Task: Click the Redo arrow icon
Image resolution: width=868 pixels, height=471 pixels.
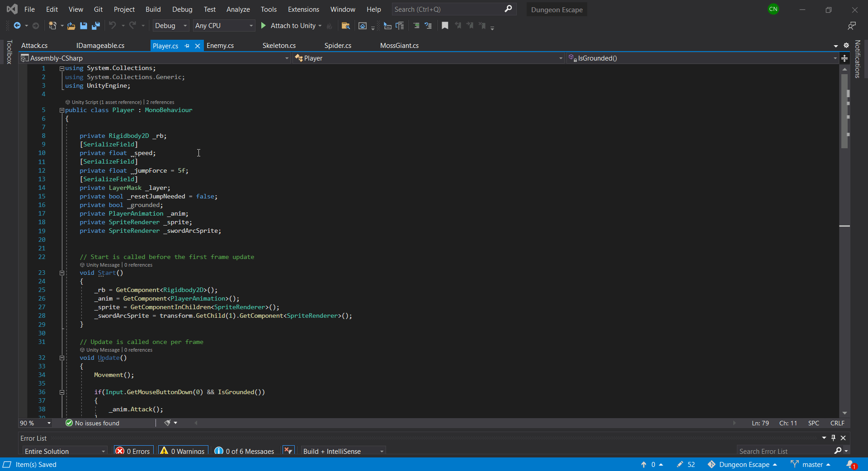Action: pyautogui.click(x=132, y=25)
